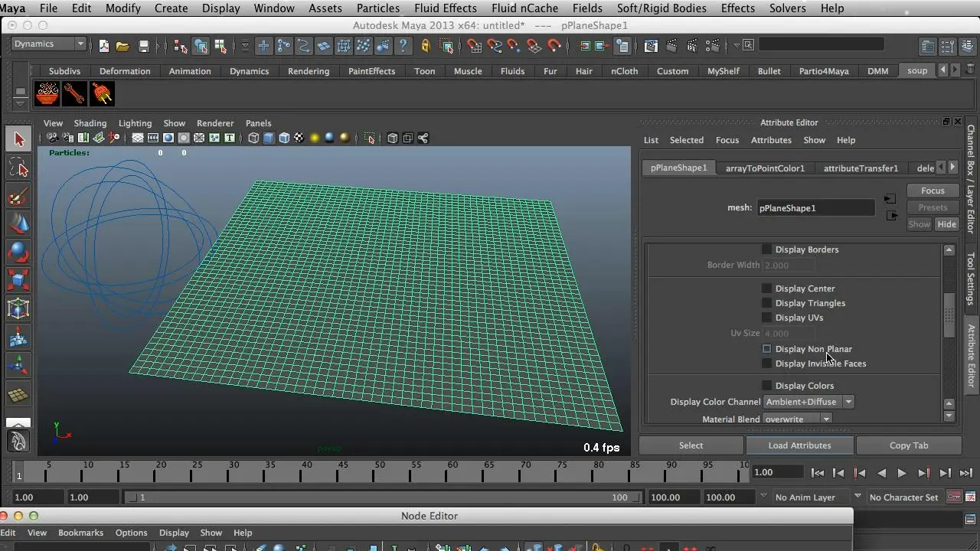Select the arrow Select Tool in toolbox
The width and height of the screenshot is (980, 551).
(x=19, y=139)
